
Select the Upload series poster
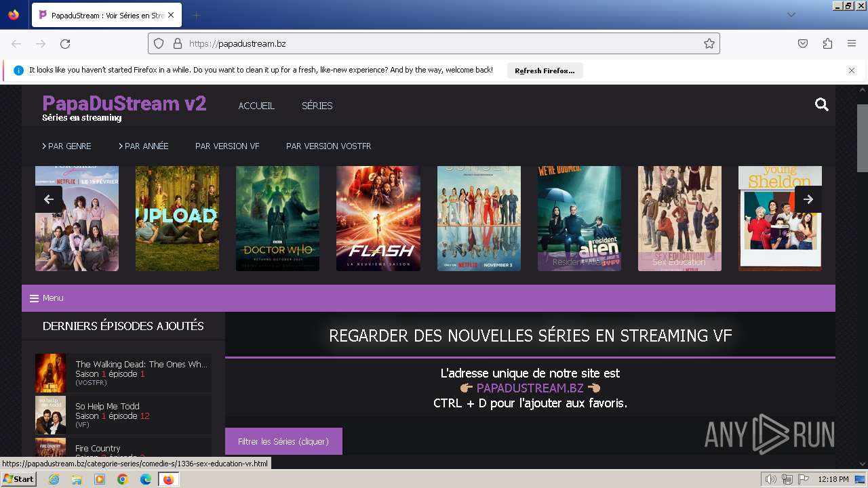coord(177,218)
